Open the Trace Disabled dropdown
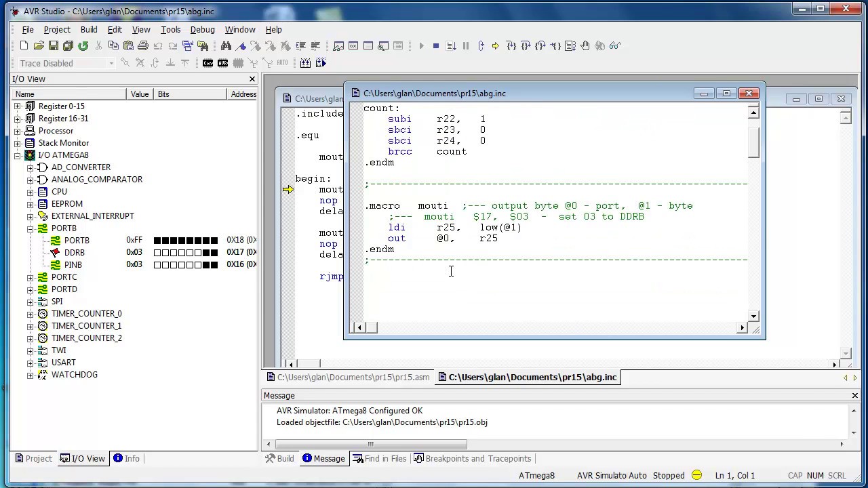The height and width of the screenshot is (488, 868). click(111, 63)
